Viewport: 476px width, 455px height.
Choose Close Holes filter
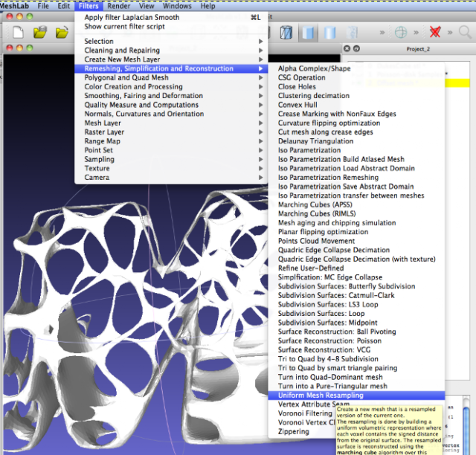(357, 86)
